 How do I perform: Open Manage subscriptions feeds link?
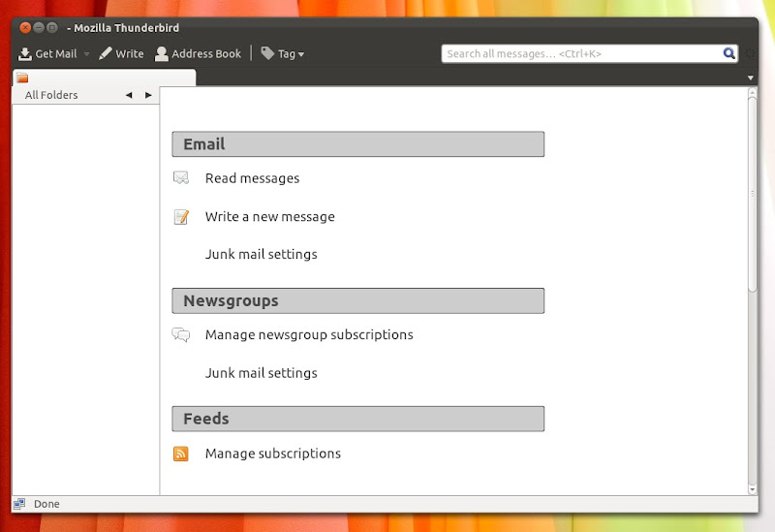(273, 454)
